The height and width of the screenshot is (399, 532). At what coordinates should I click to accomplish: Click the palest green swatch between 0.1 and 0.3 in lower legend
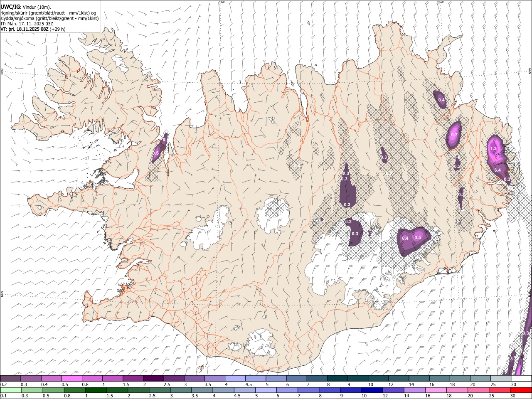click(10, 390)
